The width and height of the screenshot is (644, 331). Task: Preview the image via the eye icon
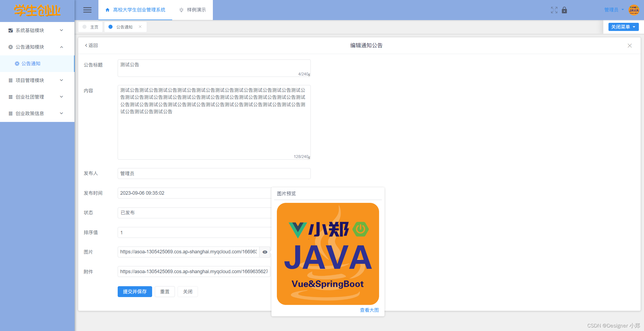coord(265,252)
